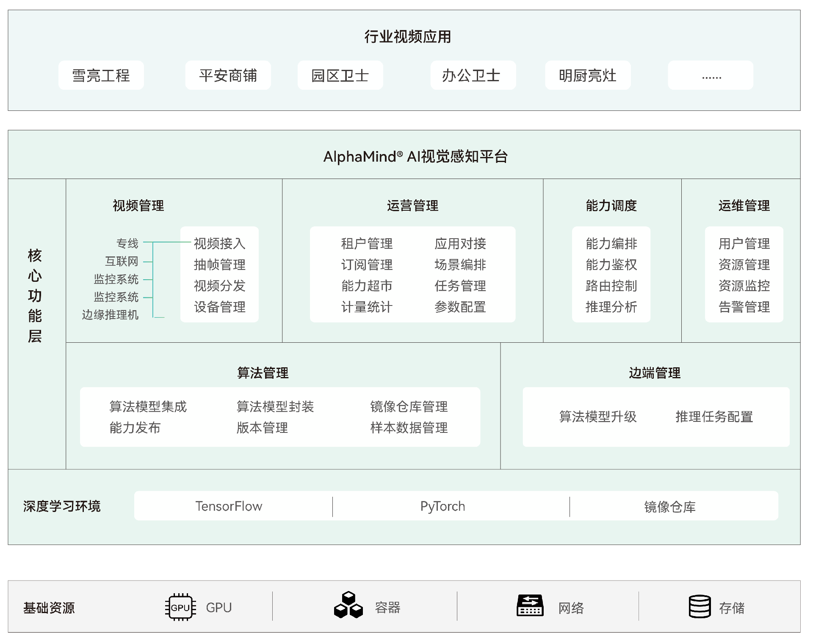Open the TensorFlow environment entry
Image resolution: width=813 pixels, height=644 pixels.
coord(229,506)
